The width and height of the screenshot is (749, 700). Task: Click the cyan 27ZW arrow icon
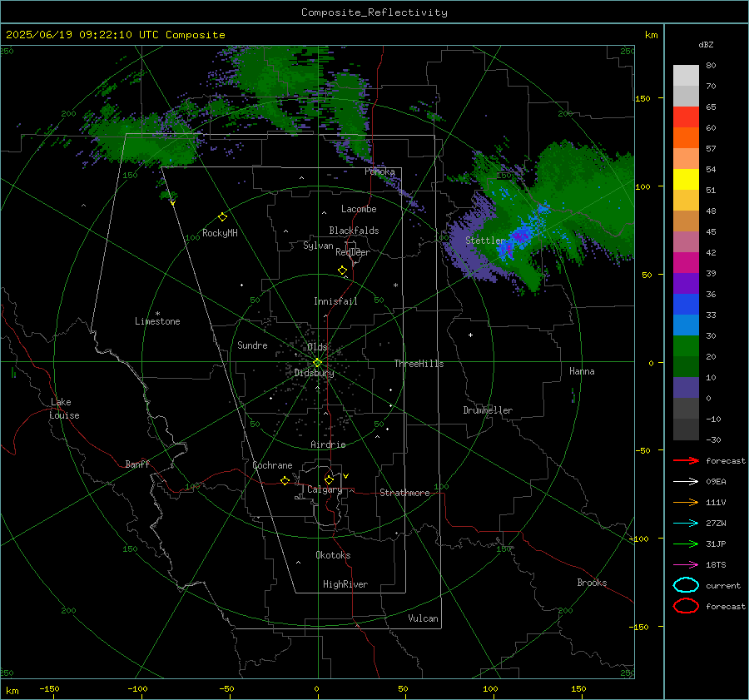point(686,524)
